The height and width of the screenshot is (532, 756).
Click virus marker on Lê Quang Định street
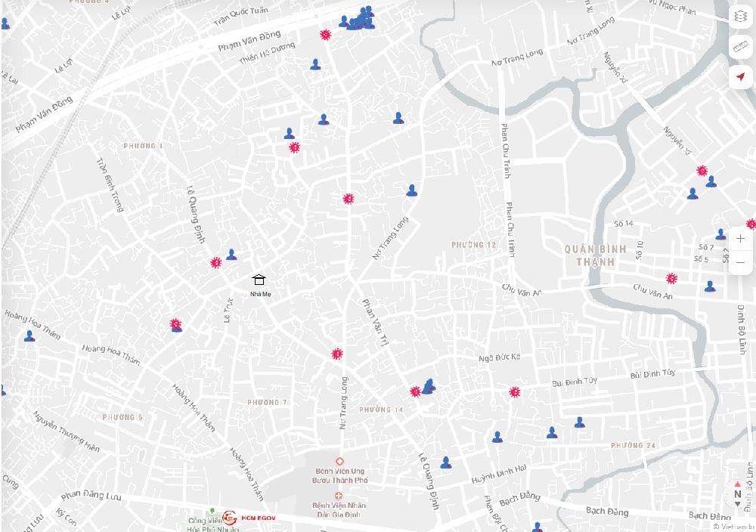coord(216,263)
